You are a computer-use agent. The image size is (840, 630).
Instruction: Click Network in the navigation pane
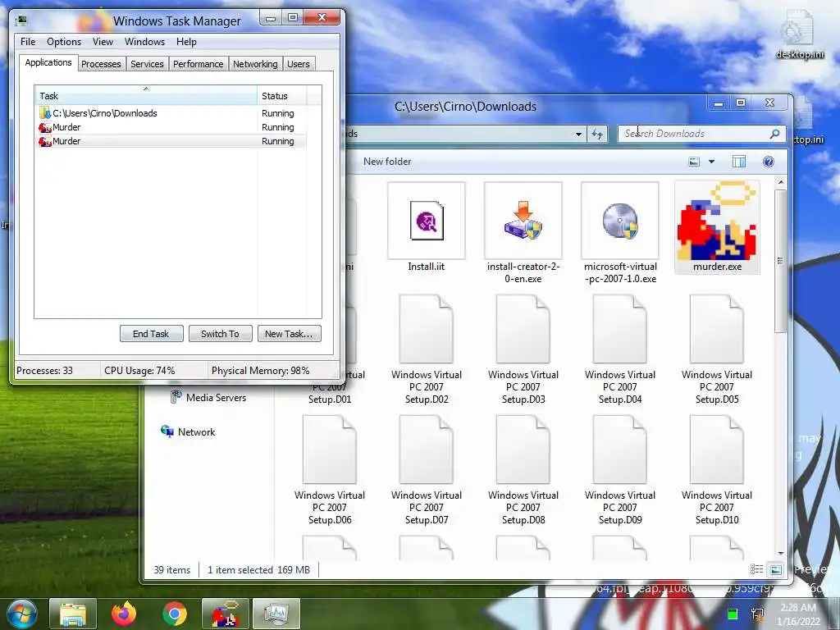[x=188, y=431]
